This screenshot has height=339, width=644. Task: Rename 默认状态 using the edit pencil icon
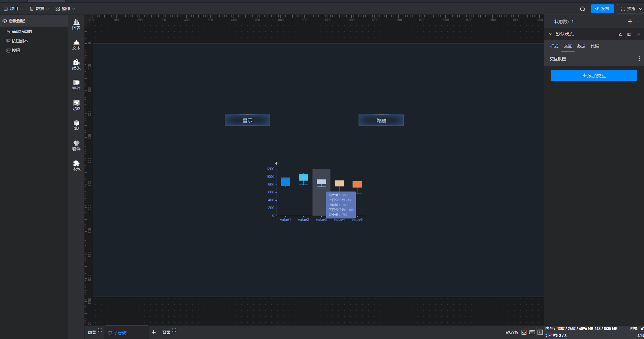620,34
